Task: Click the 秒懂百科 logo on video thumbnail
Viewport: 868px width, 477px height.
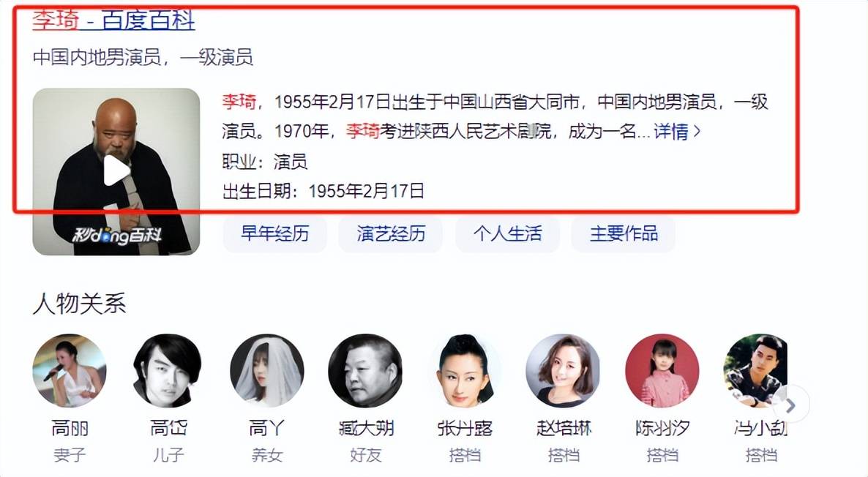Action: coord(117,236)
